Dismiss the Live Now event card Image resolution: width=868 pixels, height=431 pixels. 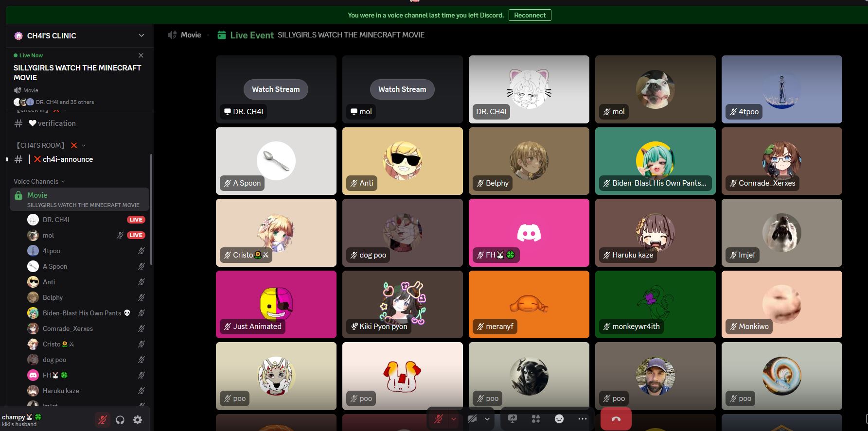[141, 55]
